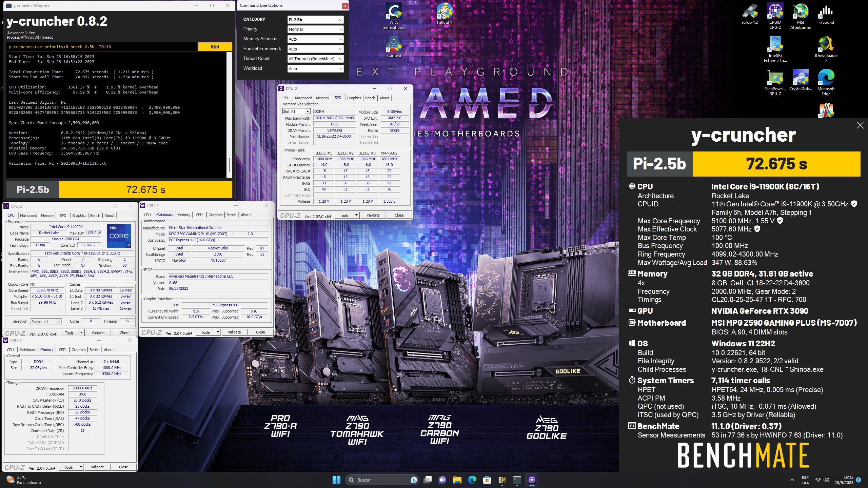Open the weather widget showing 25°C
This screenshot has width=868, height=488.
(x=24, y=480)
